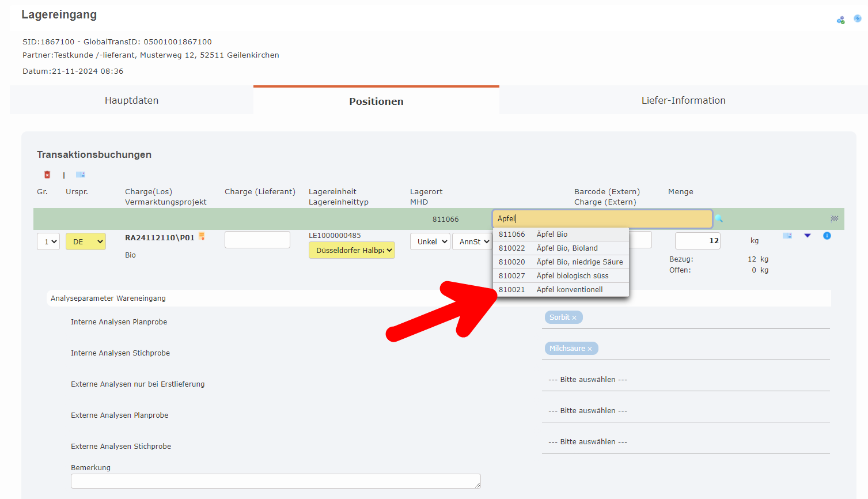Switch to the Hauptdaten tab

(x=131, y=100)
